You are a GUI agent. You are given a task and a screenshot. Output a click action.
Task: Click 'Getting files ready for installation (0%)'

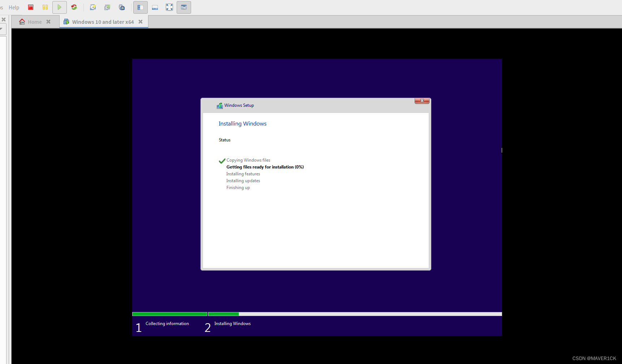coord(265,167)
